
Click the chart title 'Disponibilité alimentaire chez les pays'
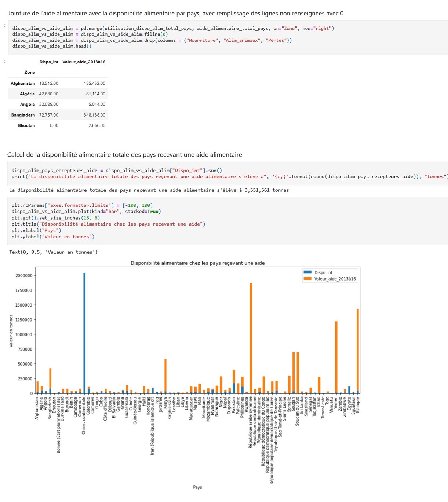coord(197,263)
